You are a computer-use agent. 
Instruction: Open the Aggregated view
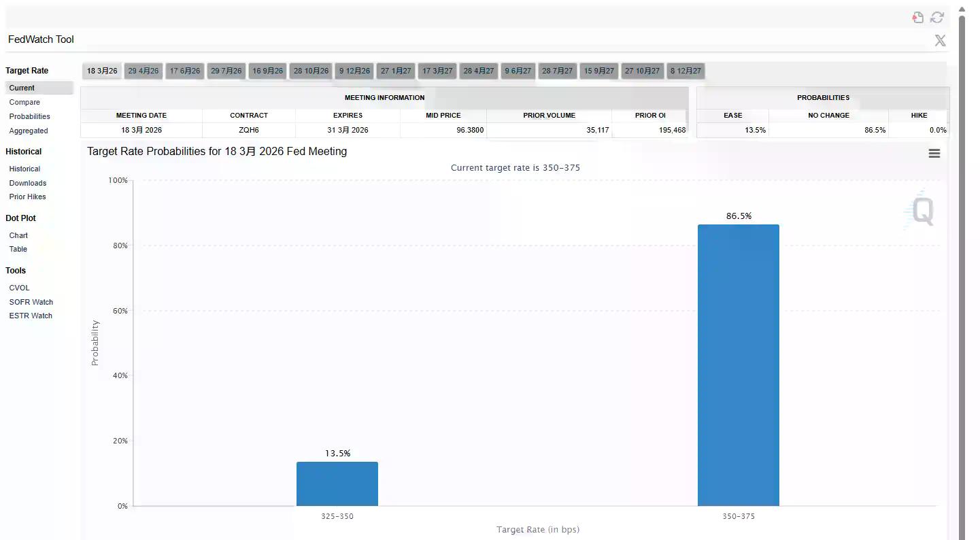[29, 131]
